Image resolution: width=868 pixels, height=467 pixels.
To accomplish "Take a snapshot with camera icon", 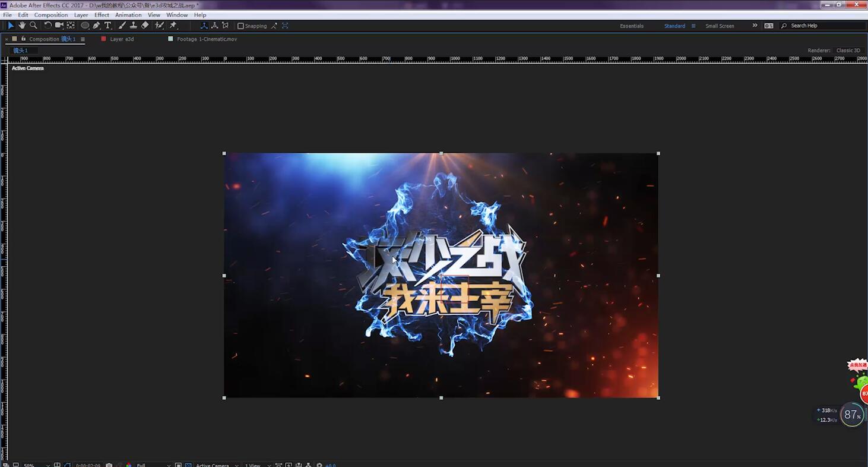I will pos(109,465).
